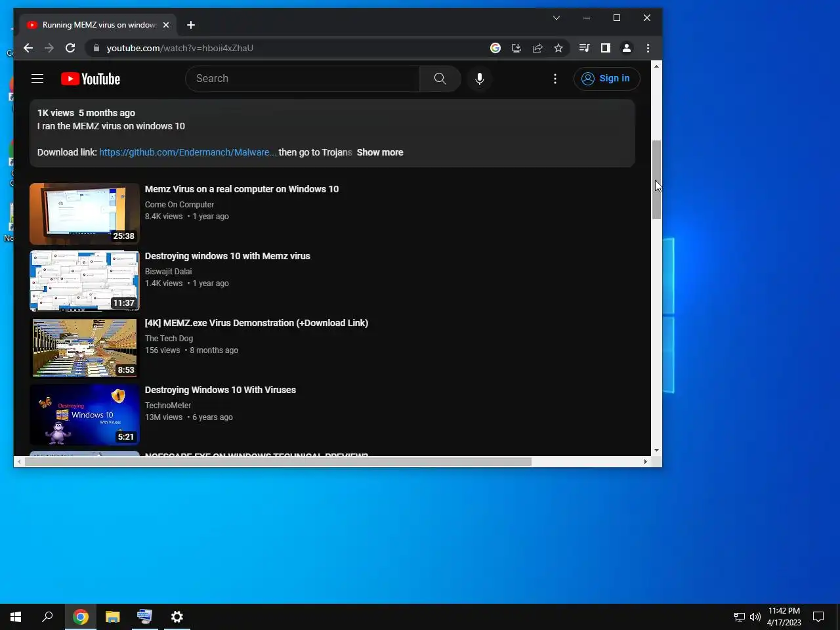Click the horizontal scrollbar thumb
This screenshot has height=630, width=840.
click(x=279, y=461)
